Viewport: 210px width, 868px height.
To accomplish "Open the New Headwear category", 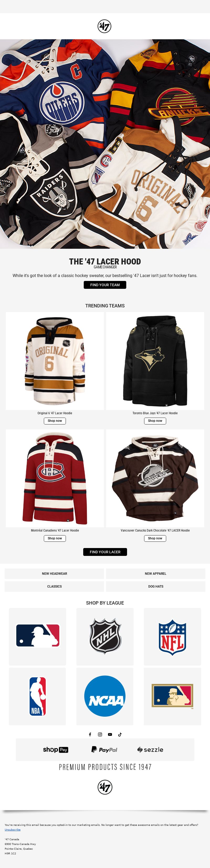I will [x=54, y=573].
